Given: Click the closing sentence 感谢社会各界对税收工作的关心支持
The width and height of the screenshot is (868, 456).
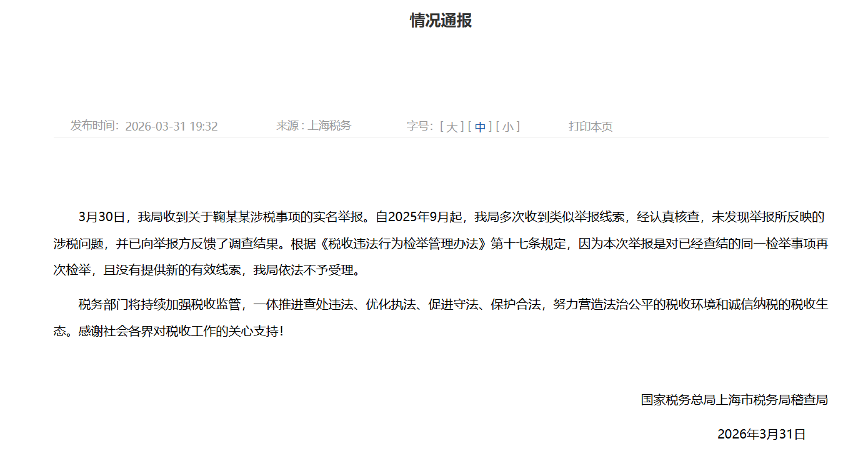Looking at the screenshot, I should [x=177, y=331].
